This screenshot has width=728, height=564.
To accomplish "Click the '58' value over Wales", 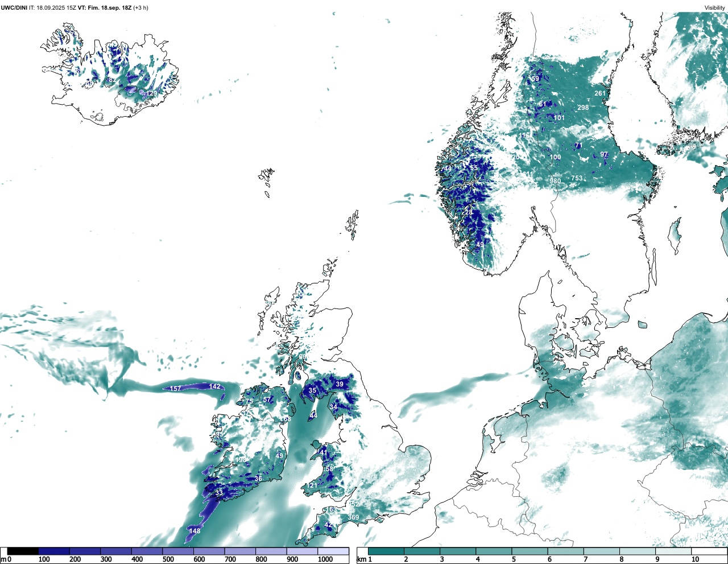I will 329,469.
